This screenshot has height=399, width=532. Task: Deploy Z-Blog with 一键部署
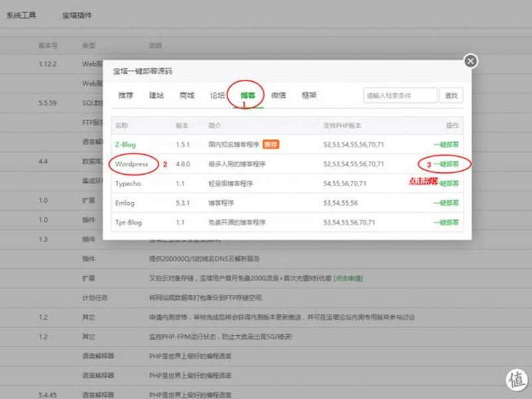pyautogui.click(x=446, y=144)
